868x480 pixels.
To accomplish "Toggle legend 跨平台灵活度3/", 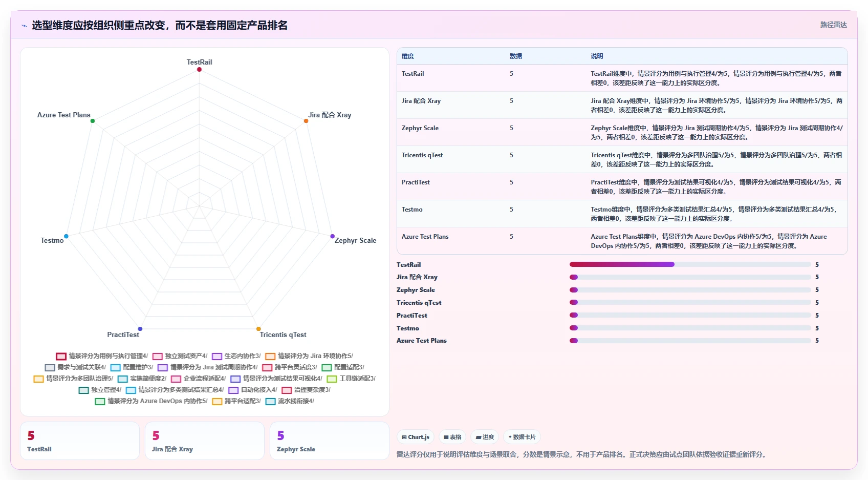I will tap(289, 367).
